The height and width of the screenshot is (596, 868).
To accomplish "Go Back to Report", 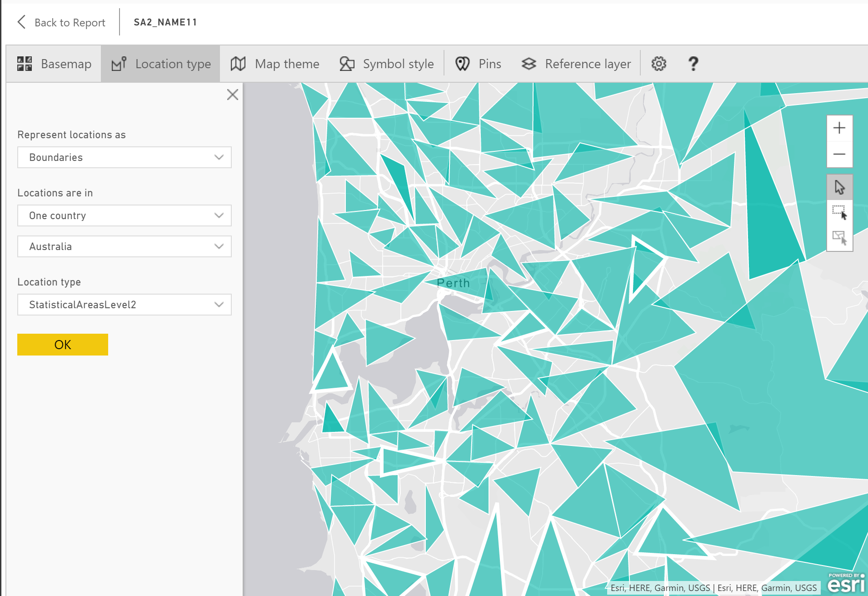I will [x=61, y=22].
